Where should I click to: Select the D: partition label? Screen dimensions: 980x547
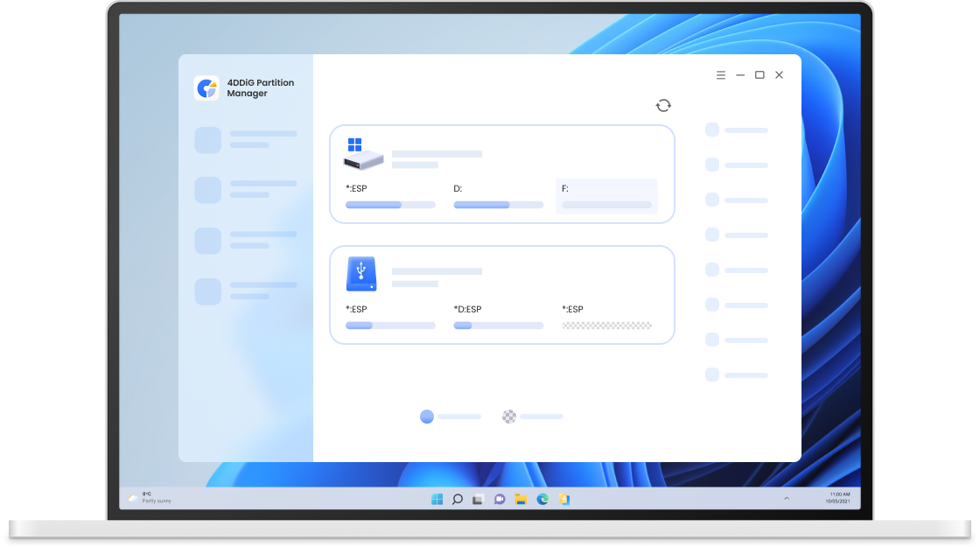coord(458,188)
